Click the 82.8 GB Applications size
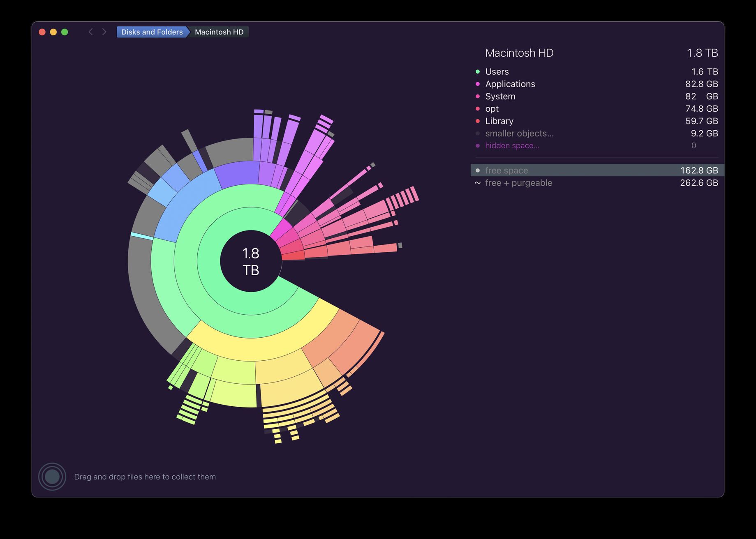The height and width of the screenshot is (539, 756). pos(701,84)
